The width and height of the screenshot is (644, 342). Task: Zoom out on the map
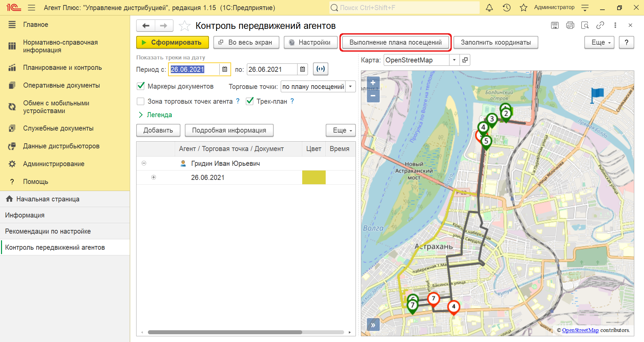click(373, 96)
